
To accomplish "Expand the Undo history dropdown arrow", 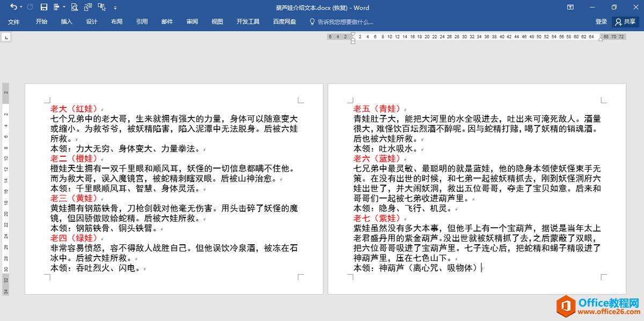I will pos(21,8).
